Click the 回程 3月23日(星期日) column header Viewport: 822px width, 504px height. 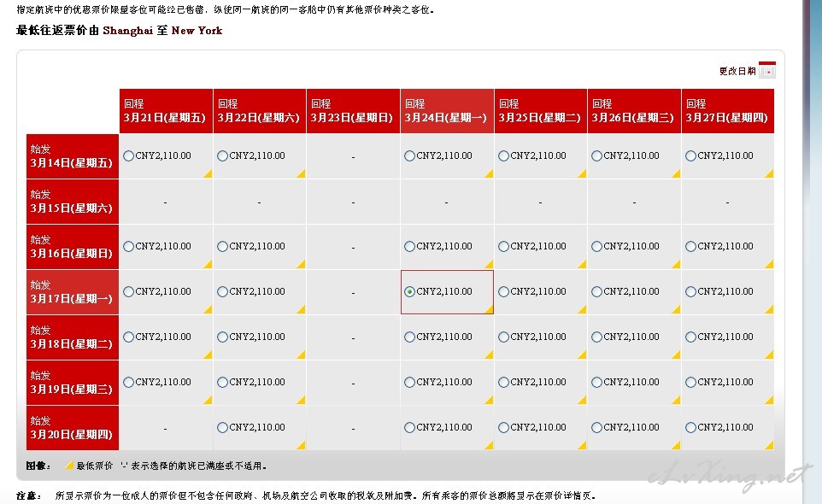[354, 111]
